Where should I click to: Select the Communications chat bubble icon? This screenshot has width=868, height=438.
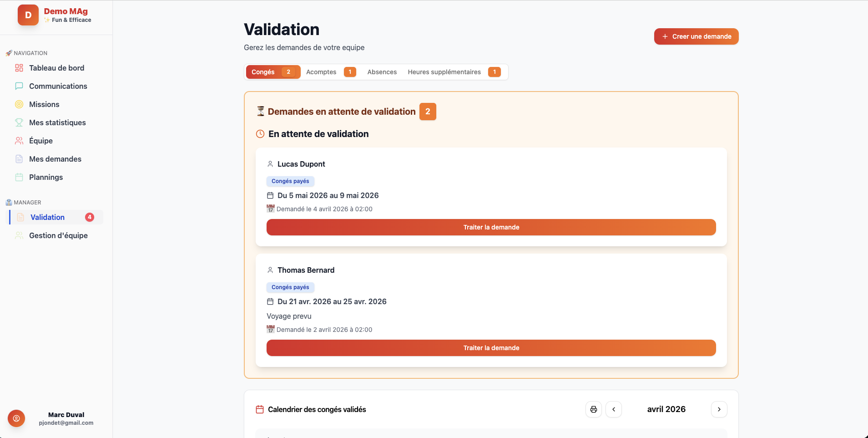pyautogui.click(x=19, y=86)
